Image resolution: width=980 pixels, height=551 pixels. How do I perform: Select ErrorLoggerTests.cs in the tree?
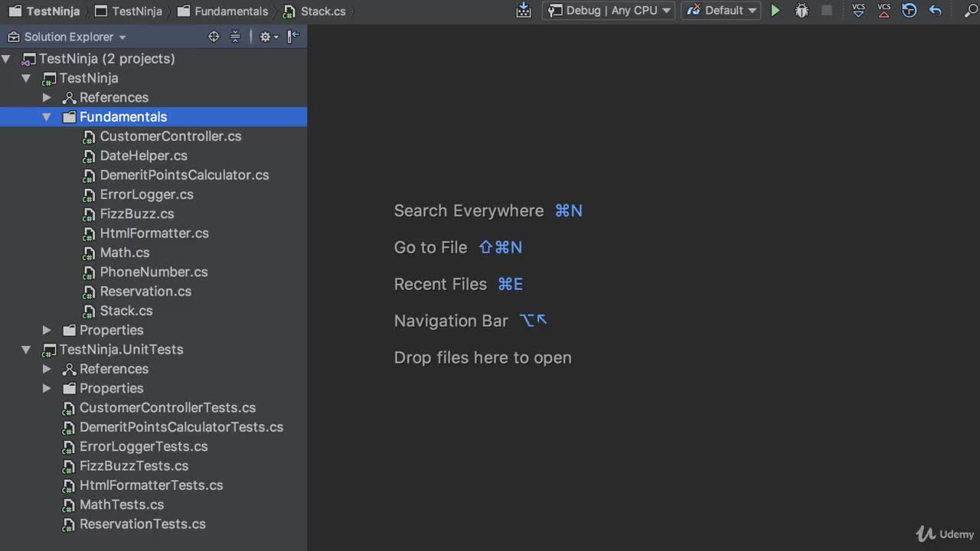pyautogui.click(x=144, y=446)
